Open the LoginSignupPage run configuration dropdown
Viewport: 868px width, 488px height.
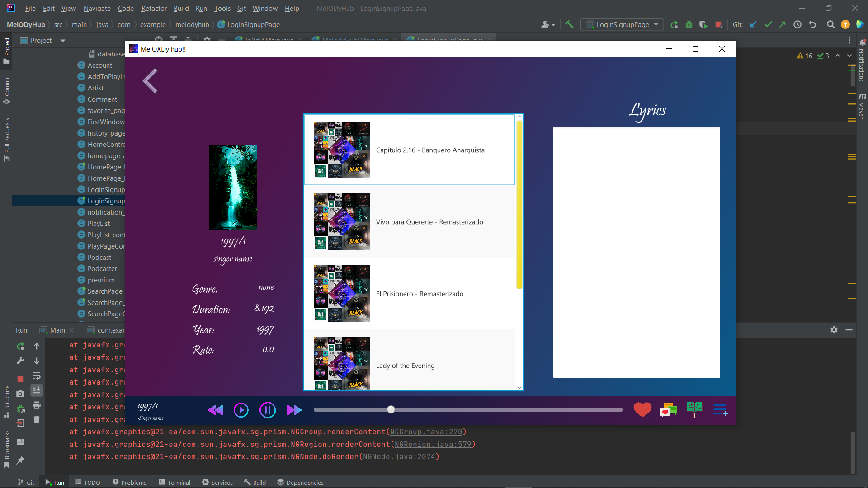(x=657, y=24)
